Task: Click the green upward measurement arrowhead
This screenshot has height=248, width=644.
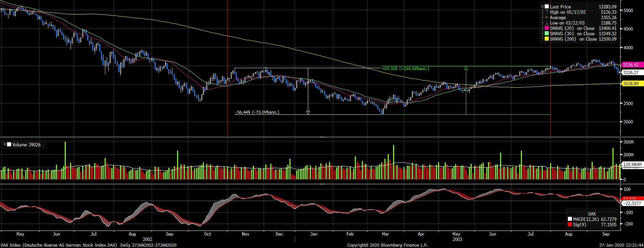Action: click(466, 68)
